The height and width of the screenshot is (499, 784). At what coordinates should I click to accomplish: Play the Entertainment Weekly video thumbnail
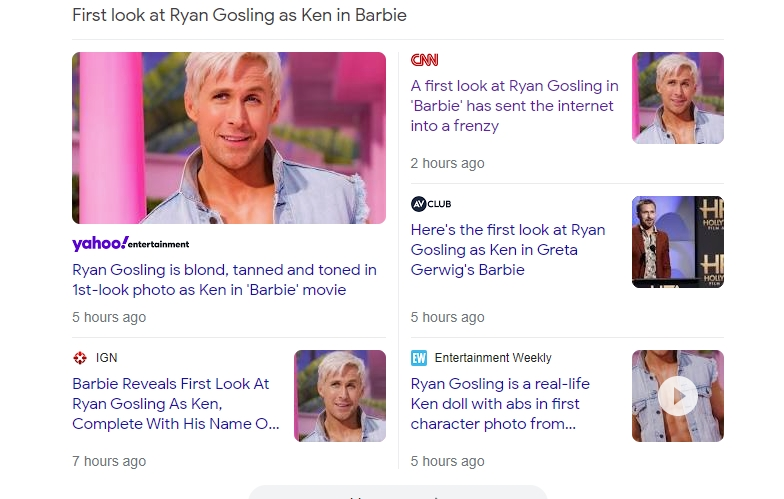(677, 396)
